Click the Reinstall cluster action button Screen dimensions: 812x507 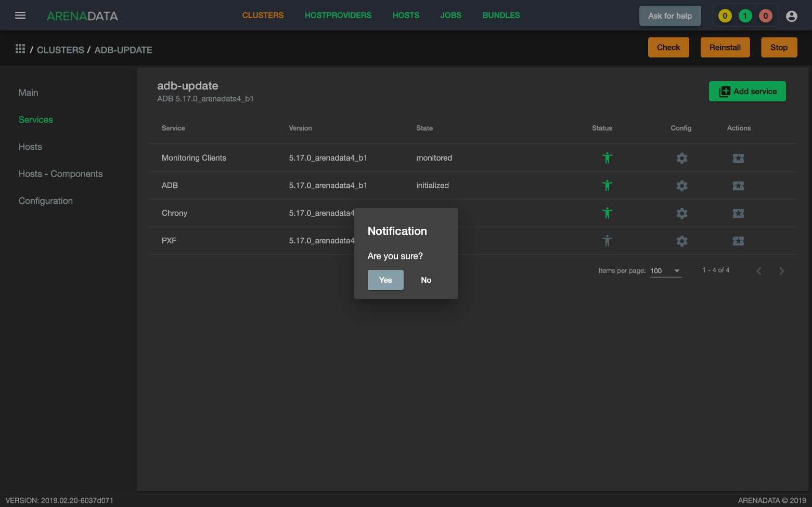[x=725, y=47]
